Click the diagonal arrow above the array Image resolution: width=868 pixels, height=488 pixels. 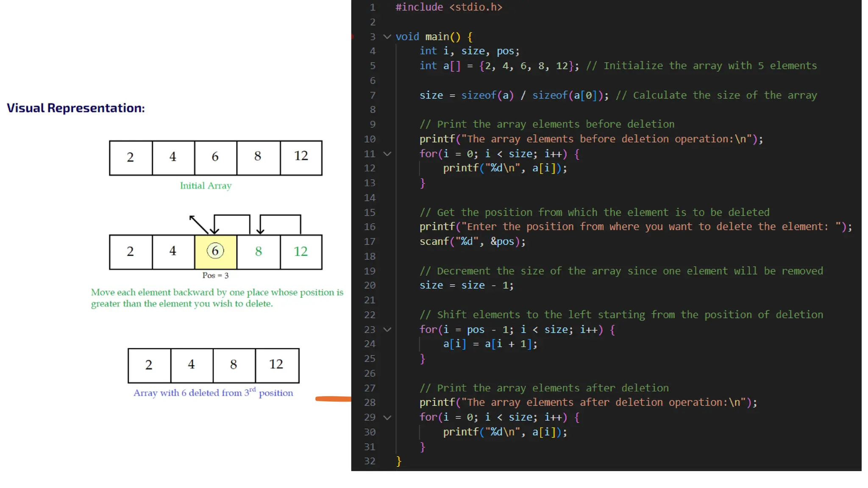[x=198, y=224]
